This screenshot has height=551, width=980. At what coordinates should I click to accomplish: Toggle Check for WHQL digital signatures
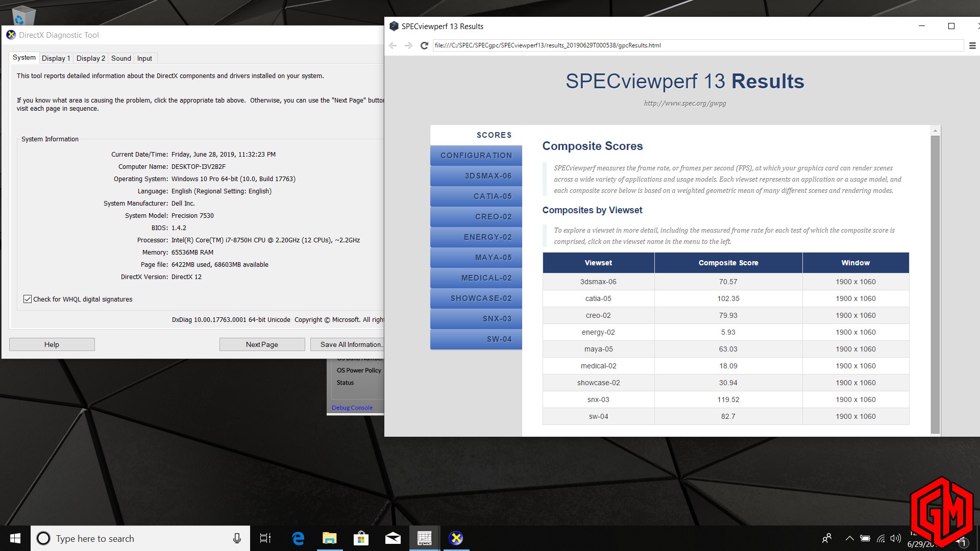[28, 299]
